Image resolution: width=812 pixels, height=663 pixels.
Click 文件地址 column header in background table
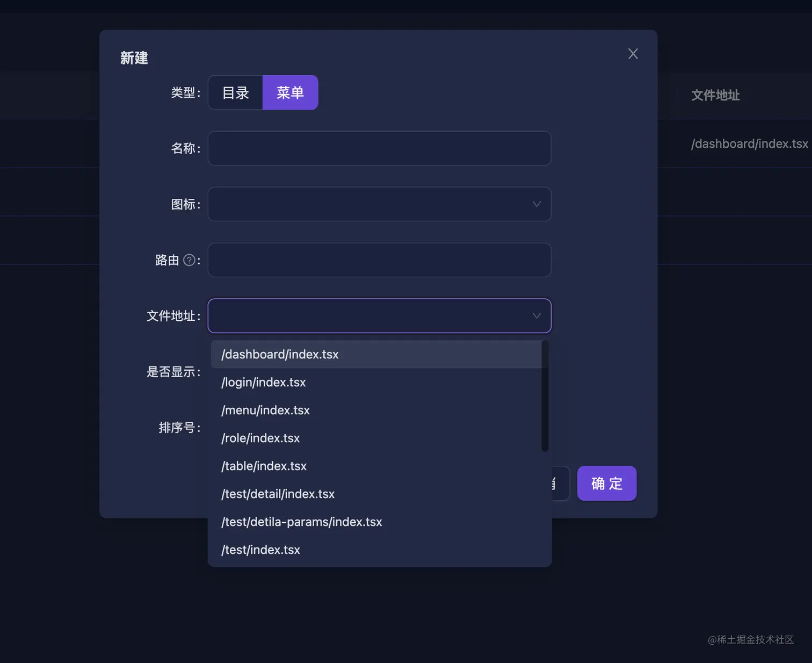[715, 95]
